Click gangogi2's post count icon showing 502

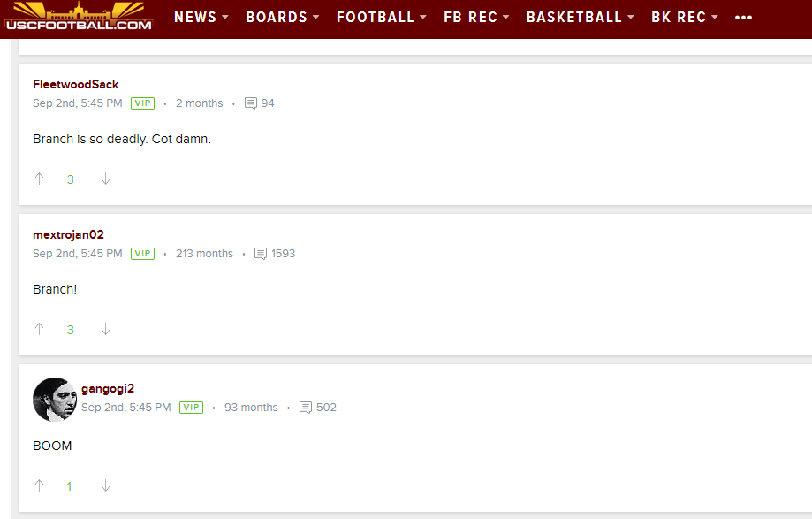click(306, 408)
